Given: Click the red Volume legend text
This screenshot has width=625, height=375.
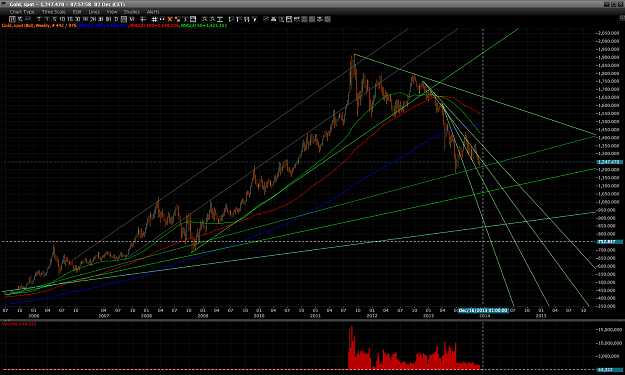Looking at the screenshot, I should pyautogui.click(x=19, y=324).
